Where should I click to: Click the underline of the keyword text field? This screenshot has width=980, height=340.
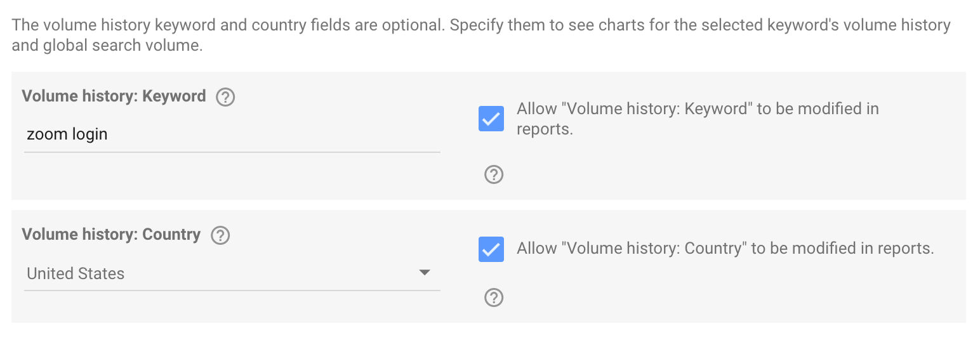(x=232, y=152)
